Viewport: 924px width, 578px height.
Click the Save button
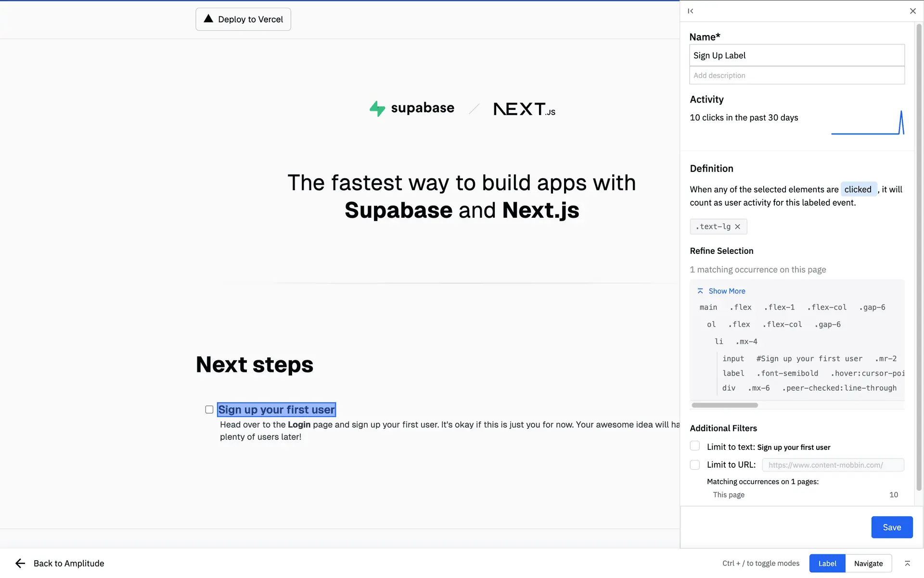click(x=892, y=527)
